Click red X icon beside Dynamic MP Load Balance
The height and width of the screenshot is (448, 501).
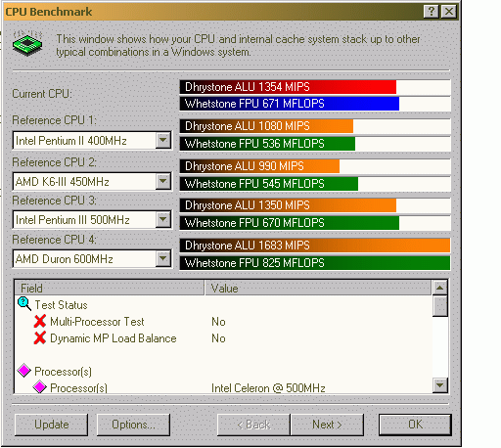click(x=40, y=337)
